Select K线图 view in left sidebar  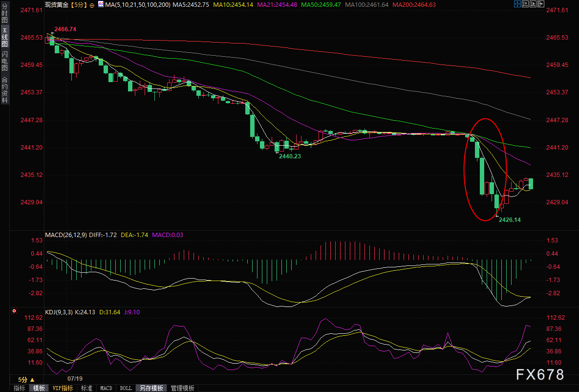point(5,37)
